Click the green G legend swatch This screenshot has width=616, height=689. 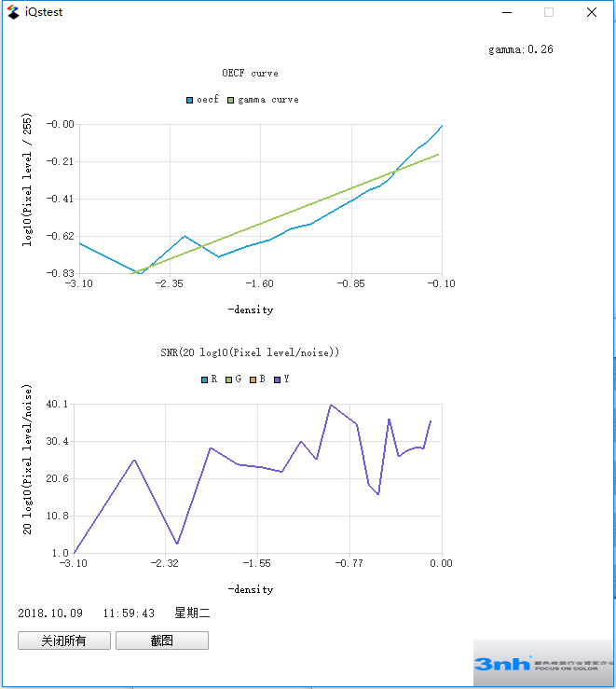(228, 379)
